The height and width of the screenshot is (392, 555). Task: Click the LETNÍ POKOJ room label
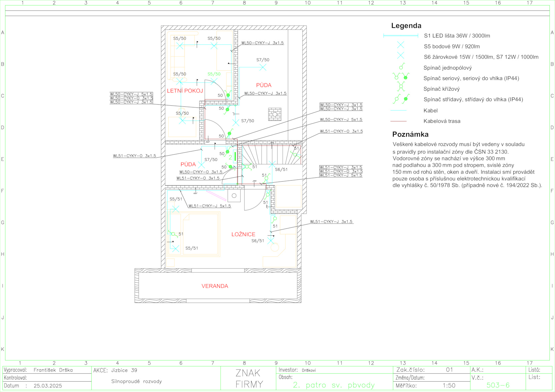(185, 91)
